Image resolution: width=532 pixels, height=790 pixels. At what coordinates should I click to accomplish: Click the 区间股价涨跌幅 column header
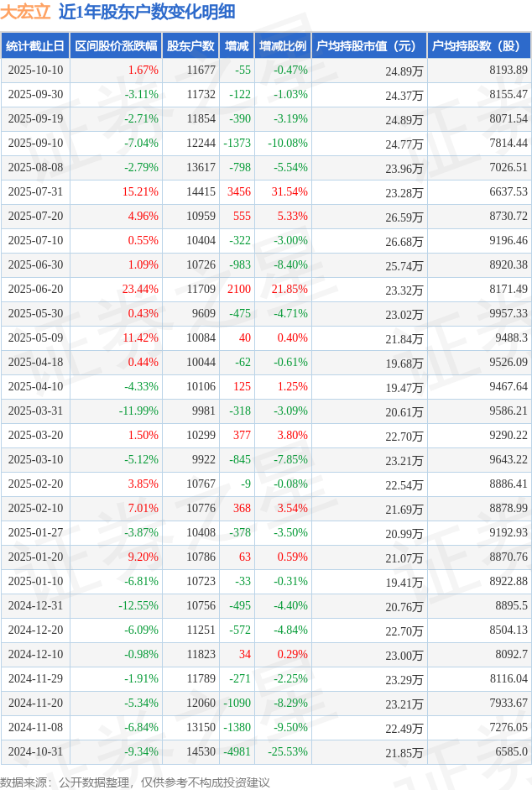pos(115,46)
